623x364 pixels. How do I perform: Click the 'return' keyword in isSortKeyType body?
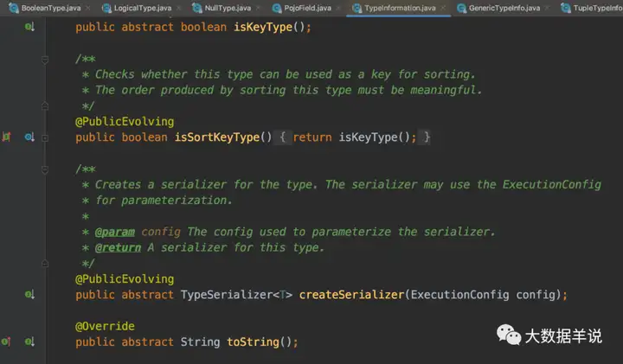[311, 137]
